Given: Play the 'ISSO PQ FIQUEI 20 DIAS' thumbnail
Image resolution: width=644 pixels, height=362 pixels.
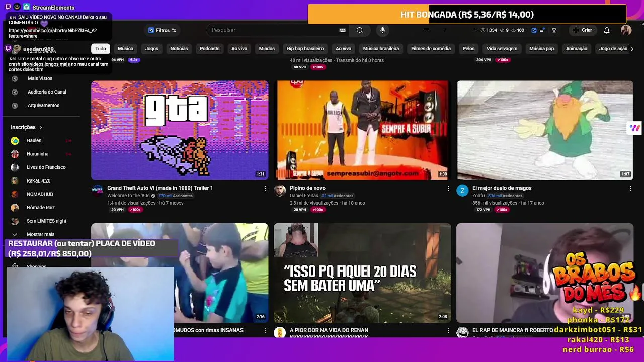Looking at the screenshot, I should tap(362, 273).
